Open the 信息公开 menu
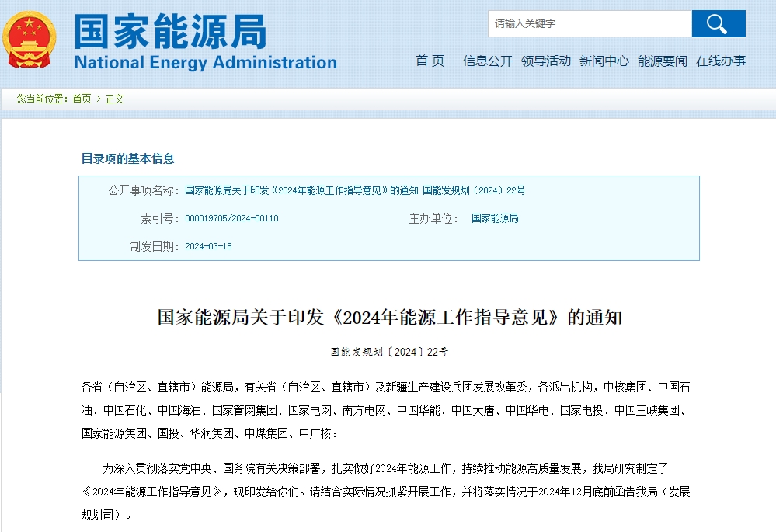 pos(488,62)
